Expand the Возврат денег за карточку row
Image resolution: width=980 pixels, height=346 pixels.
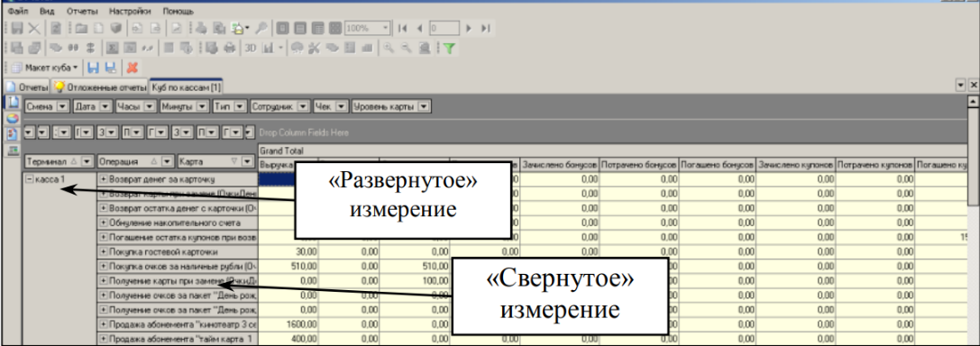(x=103, y=178)
